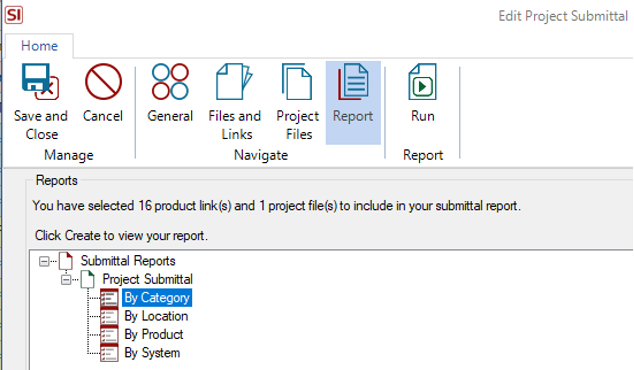Choose the By Location report
This screenshot has height=370, width=634.
coord(156,316)
